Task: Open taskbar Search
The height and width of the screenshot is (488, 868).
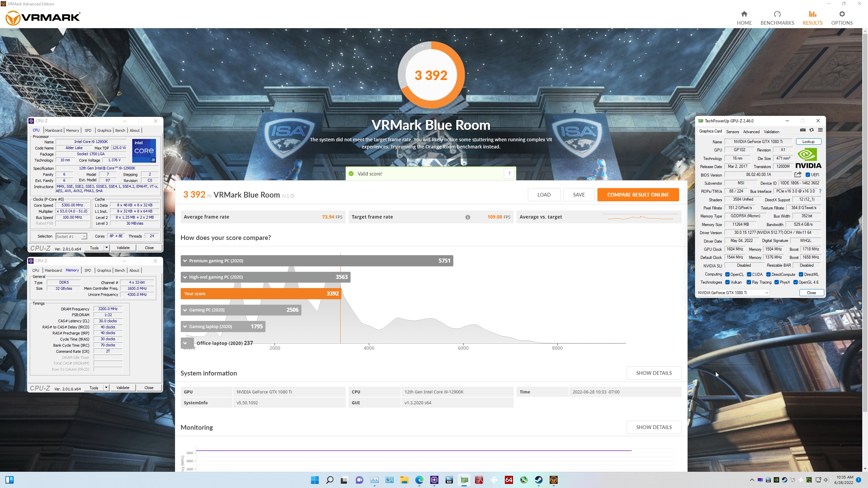Action: point(330,480)
